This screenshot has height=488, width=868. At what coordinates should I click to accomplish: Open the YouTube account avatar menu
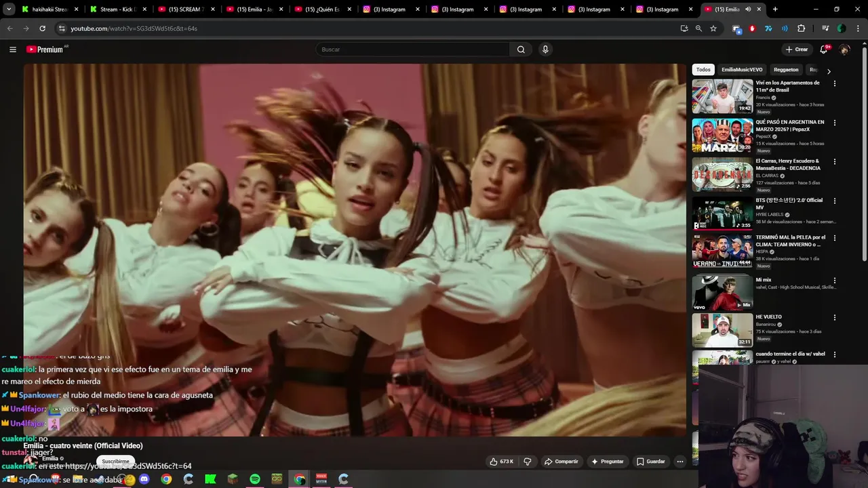point(844,49)
